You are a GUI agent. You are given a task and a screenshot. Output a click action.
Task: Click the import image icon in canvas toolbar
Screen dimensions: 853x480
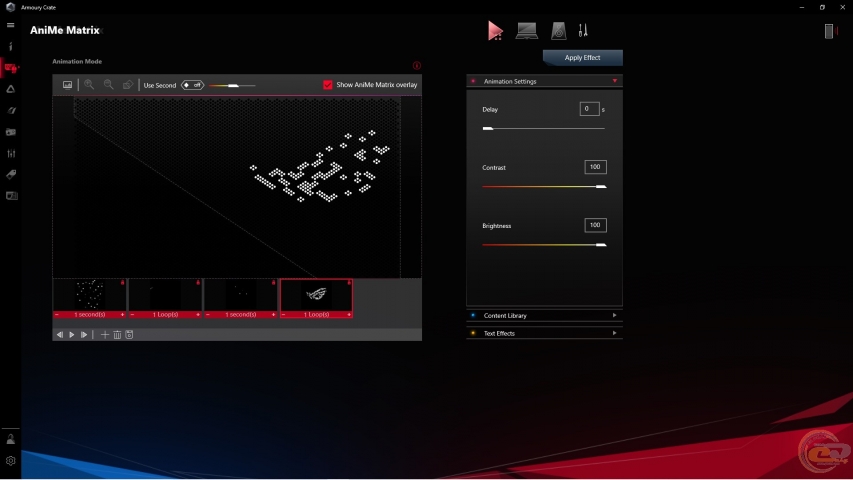[67, 85]
